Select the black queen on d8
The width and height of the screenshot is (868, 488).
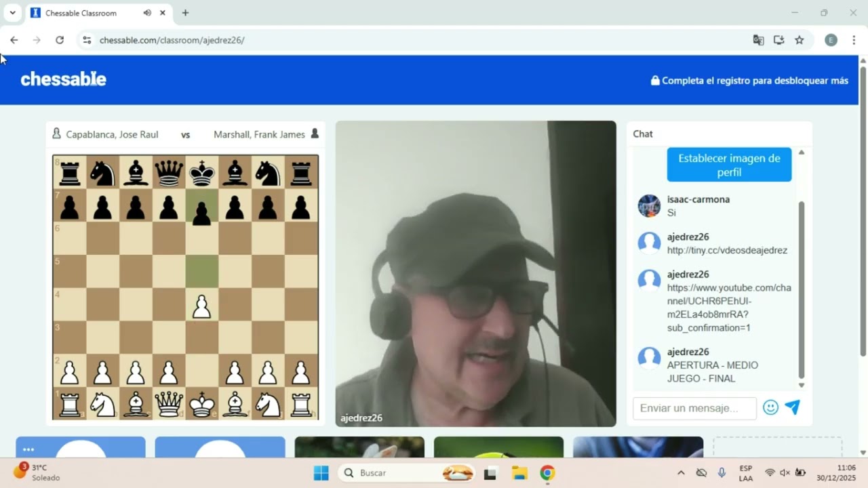pos(169,173)
